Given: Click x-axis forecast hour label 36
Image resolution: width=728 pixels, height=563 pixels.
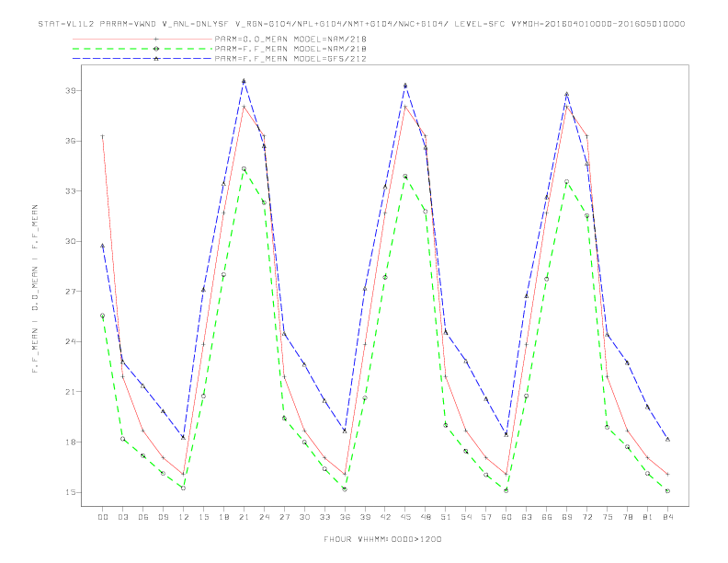Looking at the screenshot, I should coord(345,517).
